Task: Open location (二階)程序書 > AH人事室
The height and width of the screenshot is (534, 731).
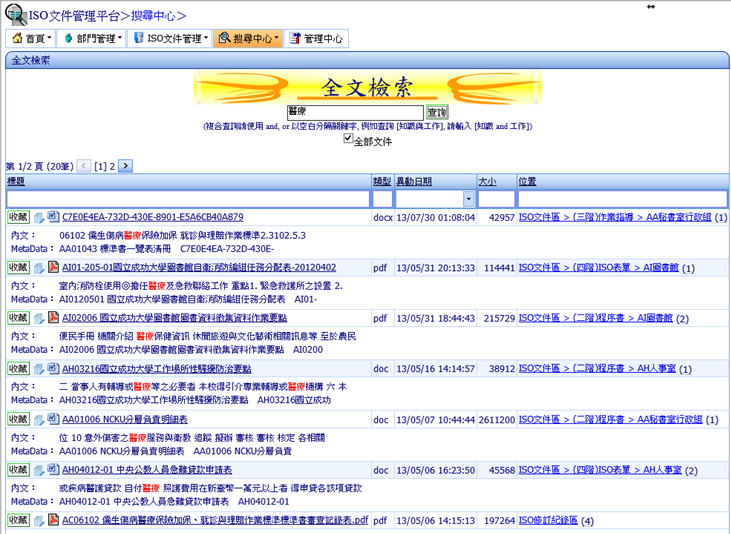Action: (597, 369)
